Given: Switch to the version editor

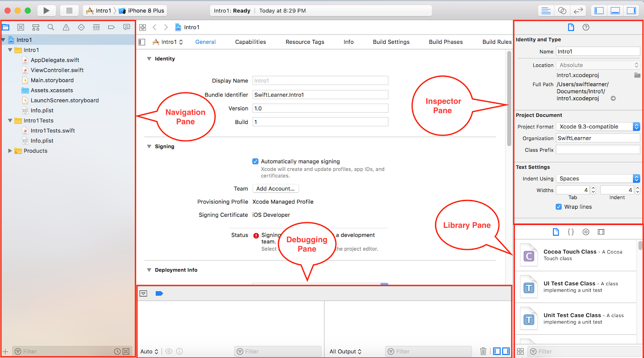Looking at the screenshot, I should coord(578,11).
